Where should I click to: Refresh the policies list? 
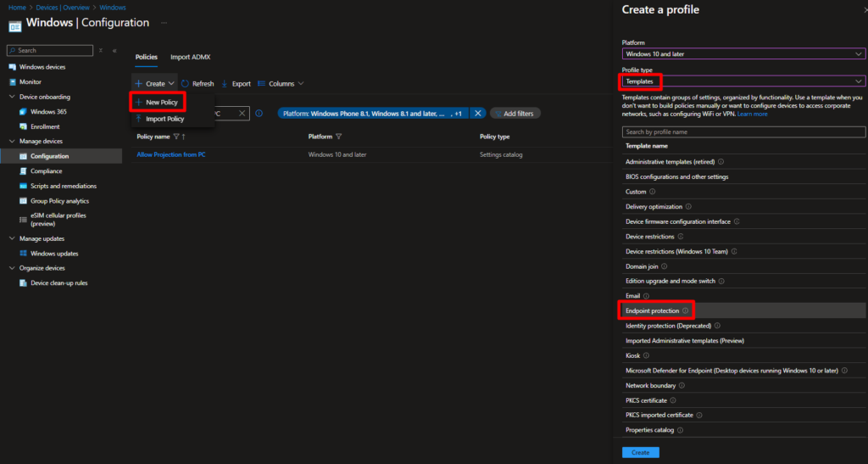coord(198,84)
